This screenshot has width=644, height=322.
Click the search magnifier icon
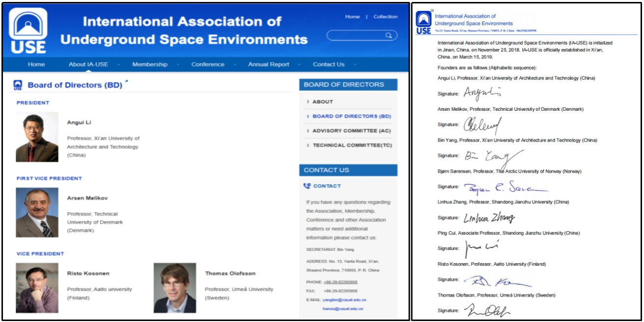[388, 35]
